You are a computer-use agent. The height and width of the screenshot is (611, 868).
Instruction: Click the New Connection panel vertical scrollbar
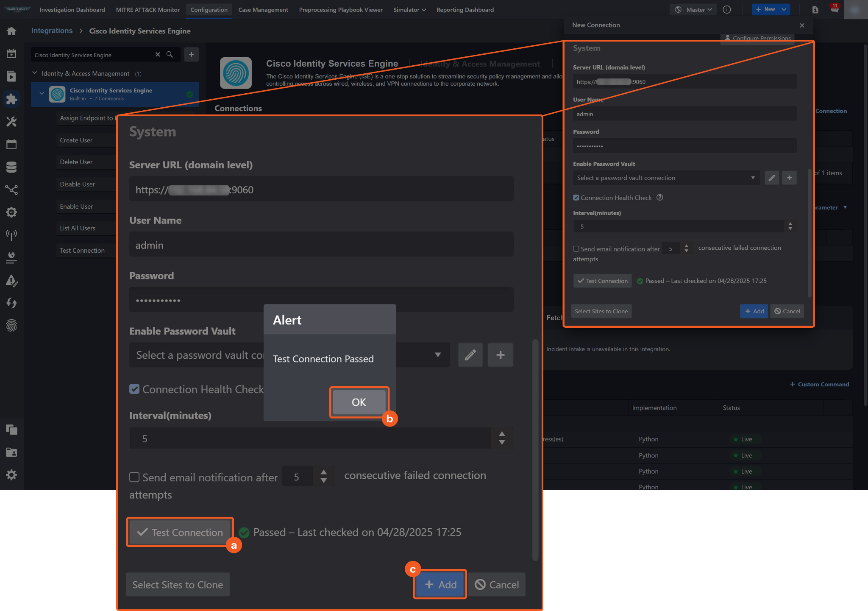(810, 233)
